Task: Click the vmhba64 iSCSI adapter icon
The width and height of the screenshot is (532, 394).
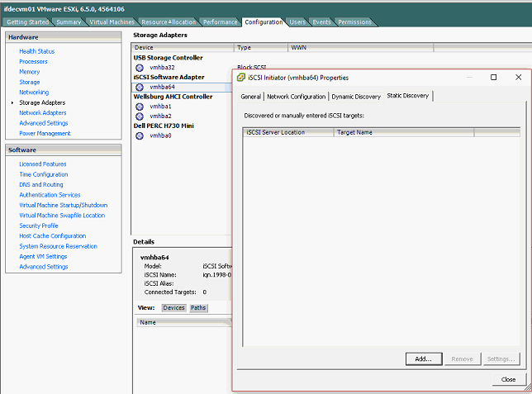Action: pos(140,87)
